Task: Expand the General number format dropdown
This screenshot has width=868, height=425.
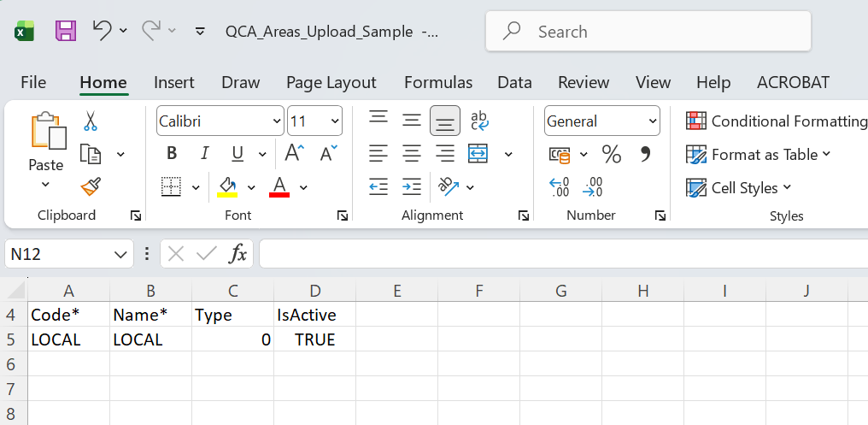Action: pos(654,121)
